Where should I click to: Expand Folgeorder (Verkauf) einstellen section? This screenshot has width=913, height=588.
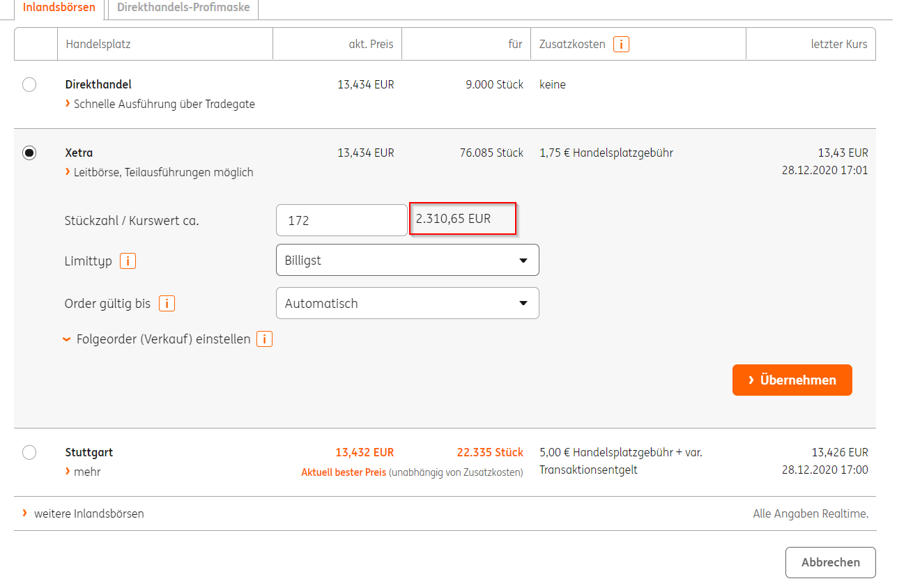(163, 340)
